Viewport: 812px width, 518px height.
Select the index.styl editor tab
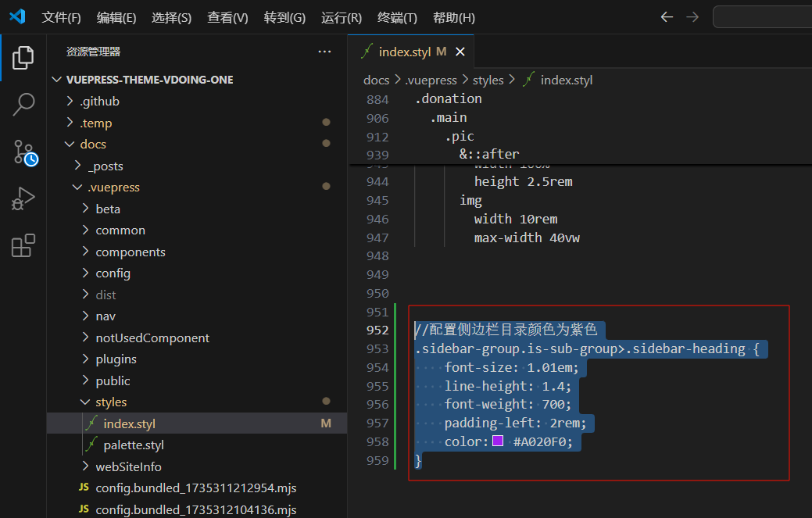(410, 52)
